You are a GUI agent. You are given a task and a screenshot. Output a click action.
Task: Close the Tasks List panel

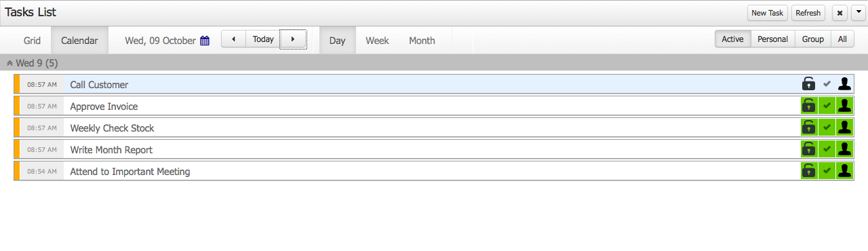(840, 13)
